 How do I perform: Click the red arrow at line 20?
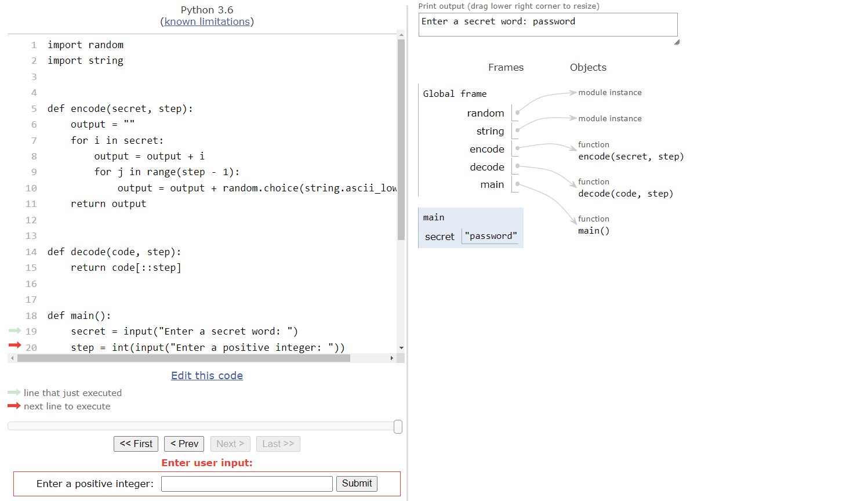coord(14,345)
